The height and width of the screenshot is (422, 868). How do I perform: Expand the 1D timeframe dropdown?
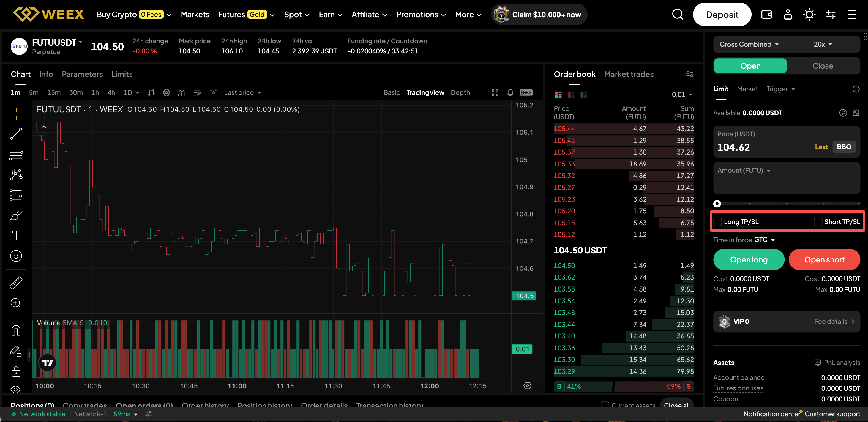(x=131, y=92)
